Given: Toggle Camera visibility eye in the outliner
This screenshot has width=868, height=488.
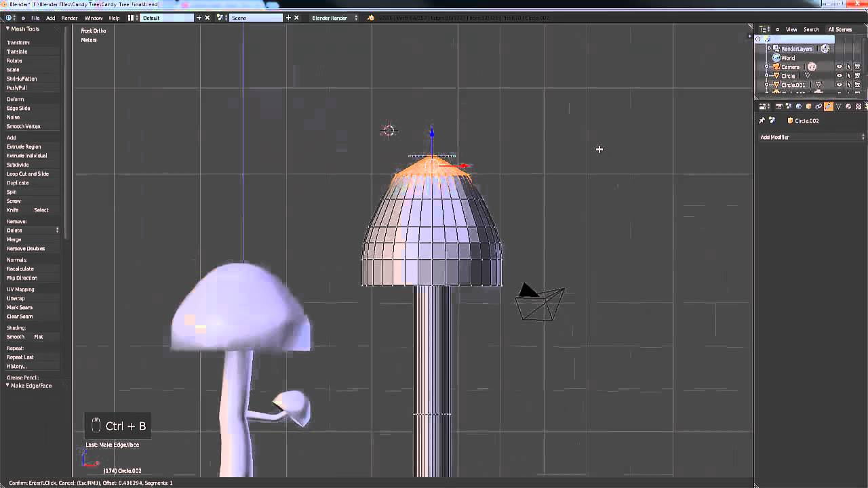Looking at the screenshot, I should click(839, 66).
